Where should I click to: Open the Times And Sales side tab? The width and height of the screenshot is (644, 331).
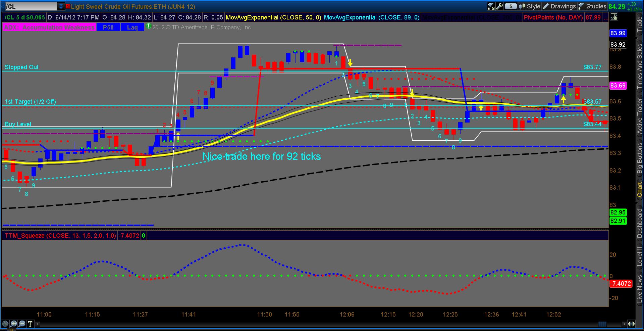(x=640, y=67)
